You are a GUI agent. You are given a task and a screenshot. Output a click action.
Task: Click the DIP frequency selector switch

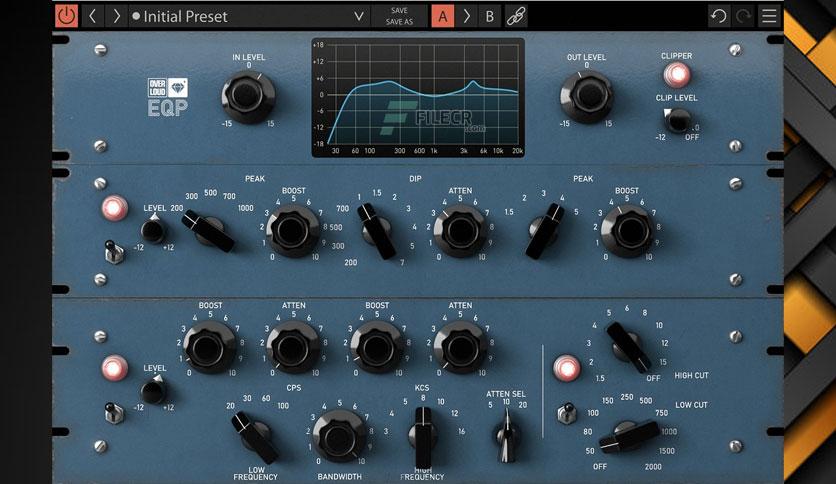click(377, 231)
